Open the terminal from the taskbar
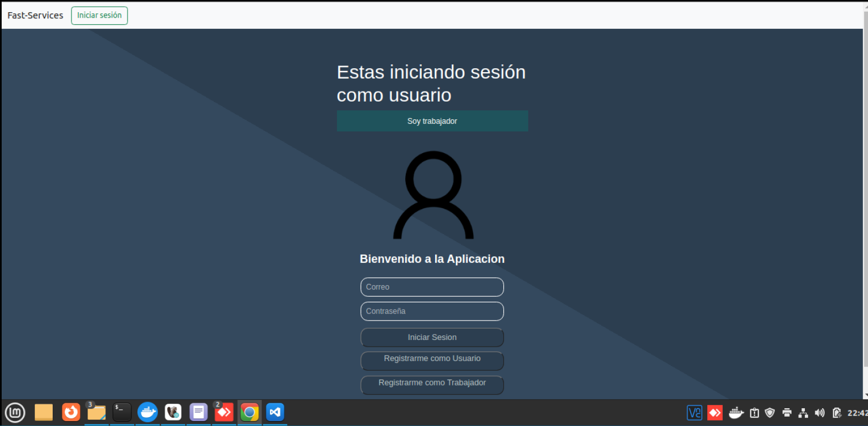Image resolution: width=868 pixels, height=426 pixels. click(x=121, y=412)
